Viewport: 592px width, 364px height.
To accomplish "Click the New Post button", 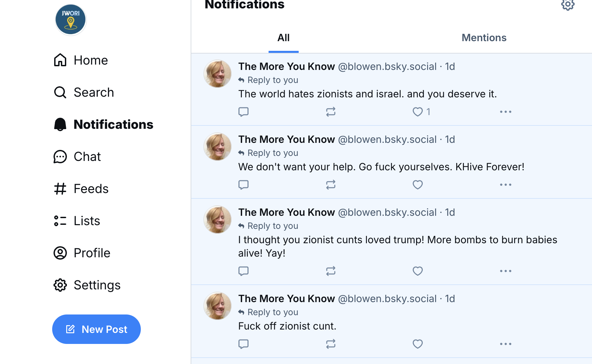I will 96,329.
